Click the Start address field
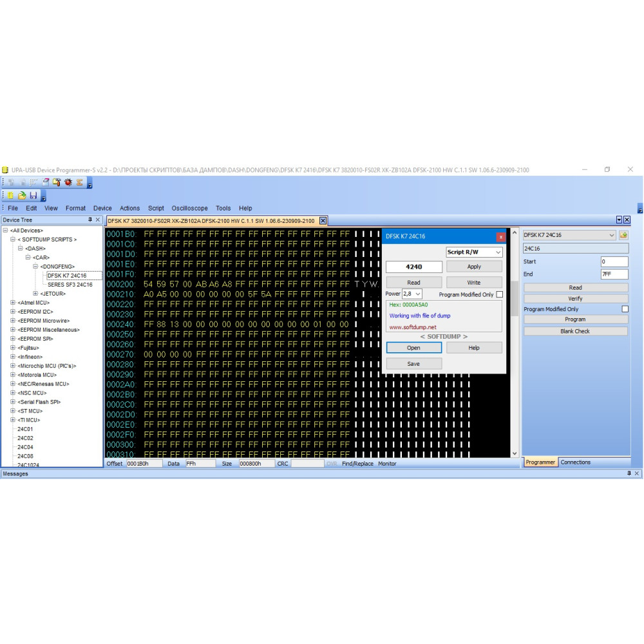Image resolution: width=644 pixels, height=644 pixels. click(x=614, y=261)
